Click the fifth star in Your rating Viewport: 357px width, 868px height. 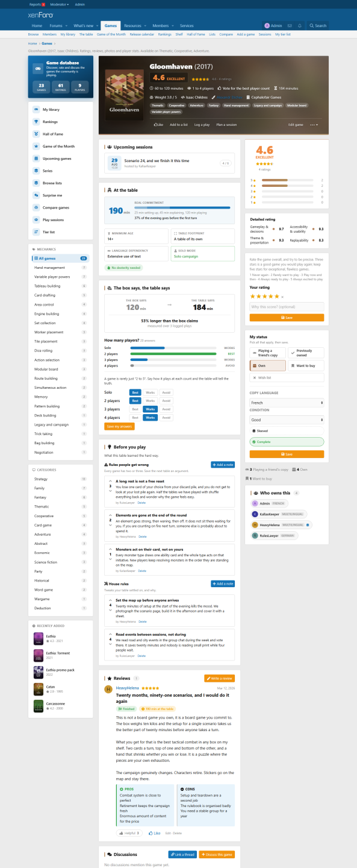coord(277,296)
